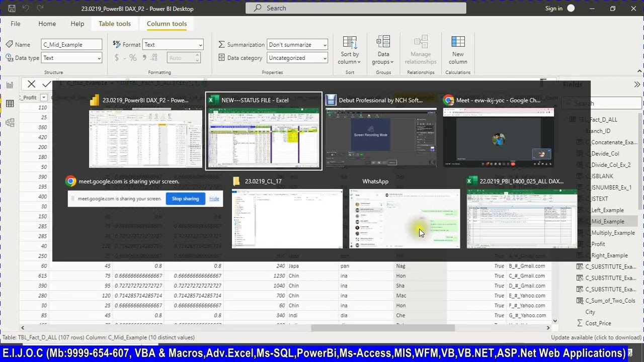Switch to Model view in left sidebar
The width and height of the screenshot is (644, 362).
[10, 122]
